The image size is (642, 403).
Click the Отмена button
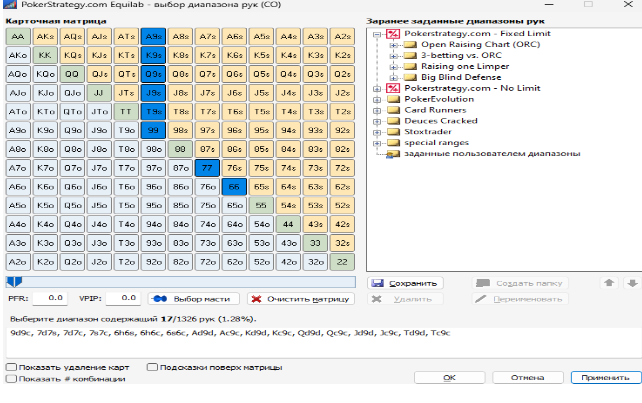(528, 378)
